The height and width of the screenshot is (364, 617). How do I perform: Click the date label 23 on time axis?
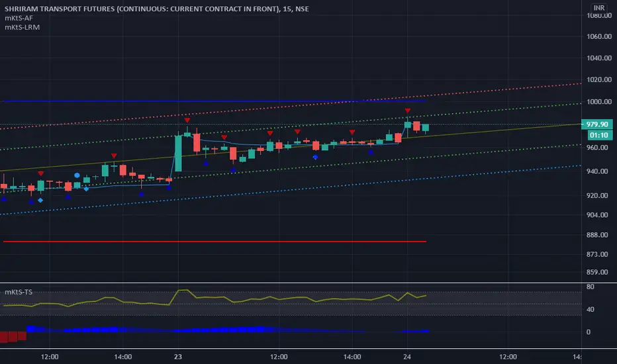[178, 357]
